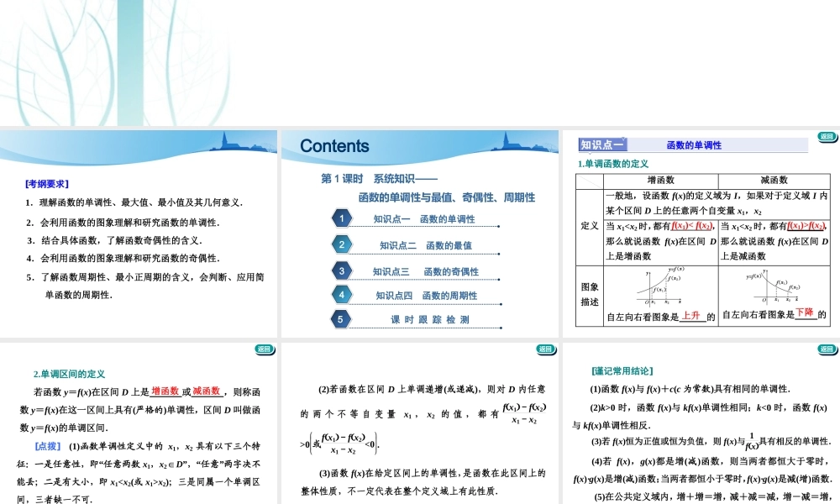
Task: Select hexagon icon numbered 5 in Contents
Action: point(341,319)
